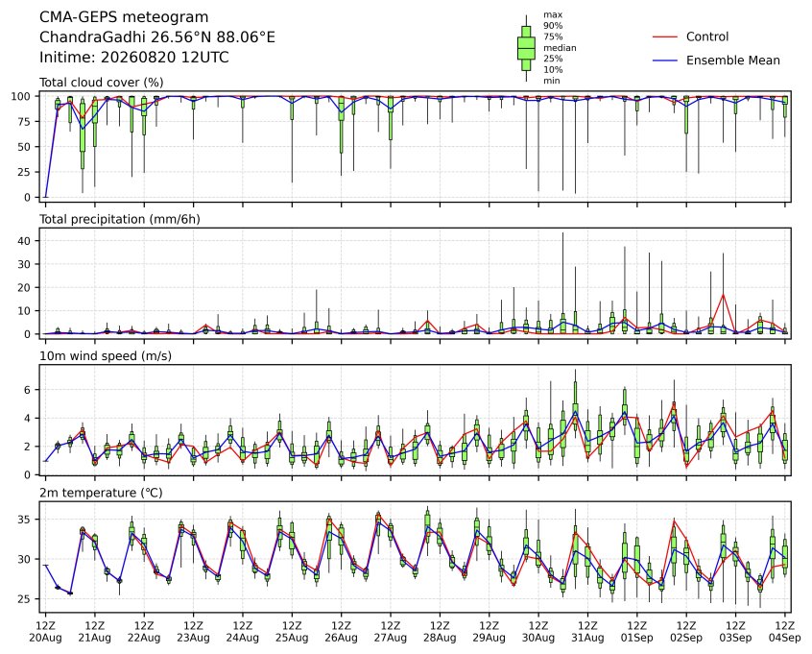Viewport: 812px width, 654px height.
Task: Click the '25' temperature y-axis label
Action: [x=24, y=599]
